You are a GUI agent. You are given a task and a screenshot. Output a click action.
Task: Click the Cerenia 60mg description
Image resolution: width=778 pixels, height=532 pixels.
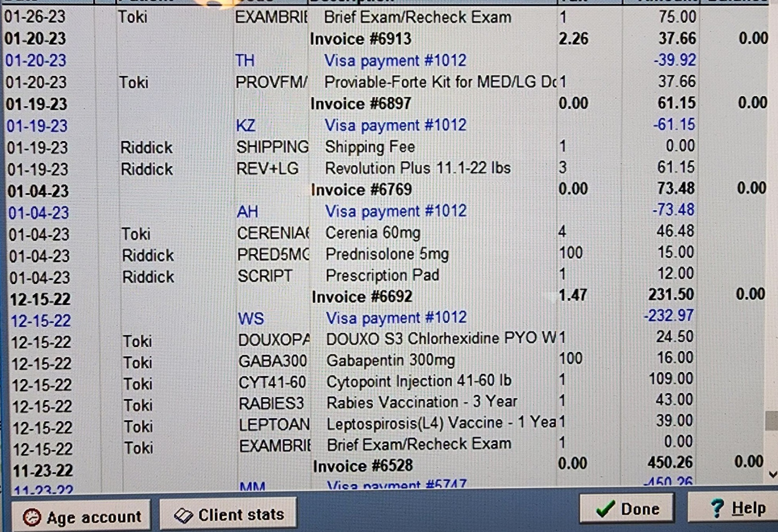point(373,233)
